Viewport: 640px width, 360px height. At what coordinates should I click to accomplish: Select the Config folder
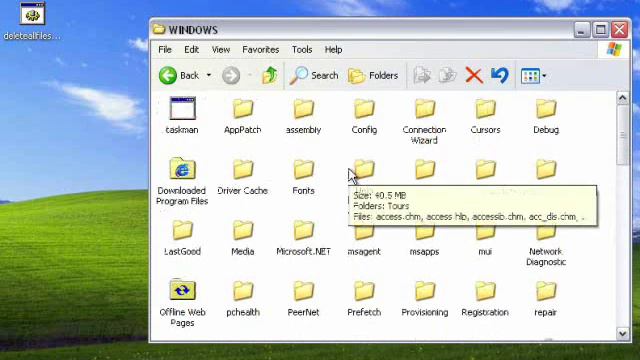(x=364, y=116)
